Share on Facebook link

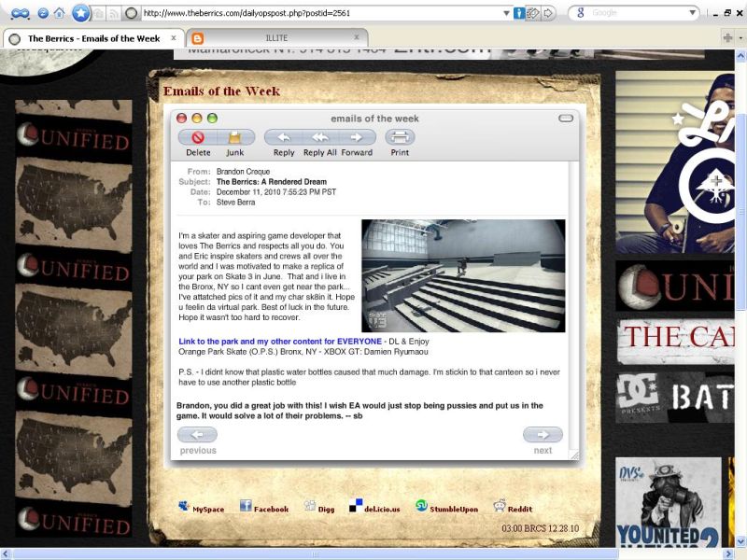tap(264, 508)
